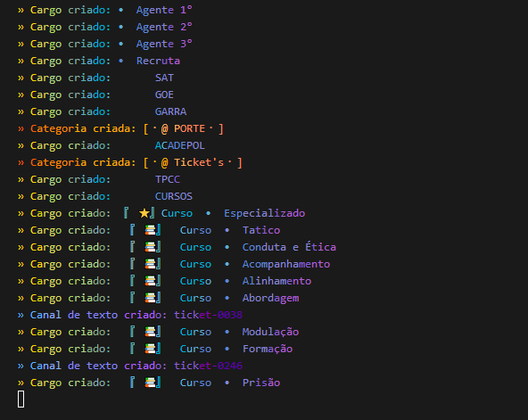The height and width of the screenshot is (420, 528).
Task: Click the Ticket's category text
Action: 199,162
